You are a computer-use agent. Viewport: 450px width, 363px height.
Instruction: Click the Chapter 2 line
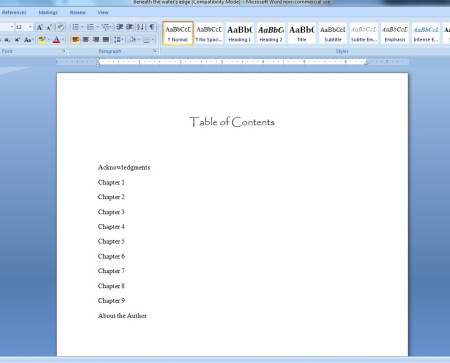[111, 197]
